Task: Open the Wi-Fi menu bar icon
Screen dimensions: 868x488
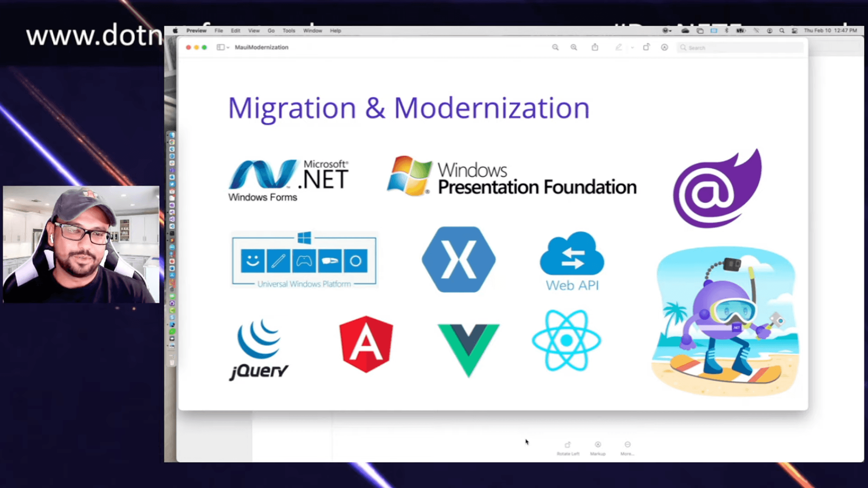Action: (x=756, y=31)
